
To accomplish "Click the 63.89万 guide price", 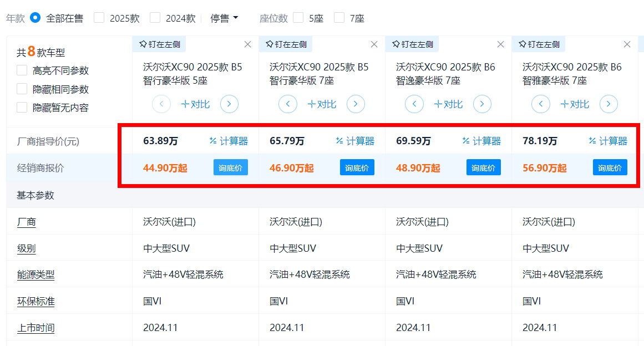I will pyautogui.click(x=161, y=141).
